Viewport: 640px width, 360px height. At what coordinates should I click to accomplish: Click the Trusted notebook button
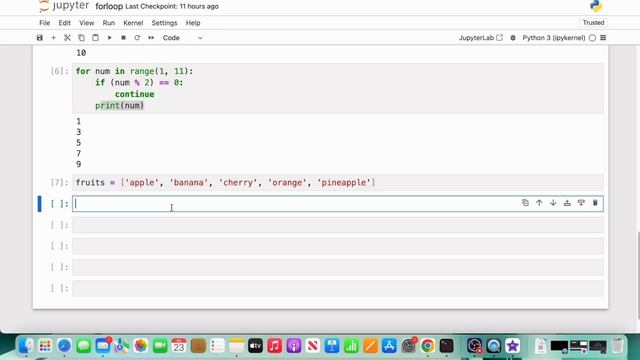[x=593, y=22]
